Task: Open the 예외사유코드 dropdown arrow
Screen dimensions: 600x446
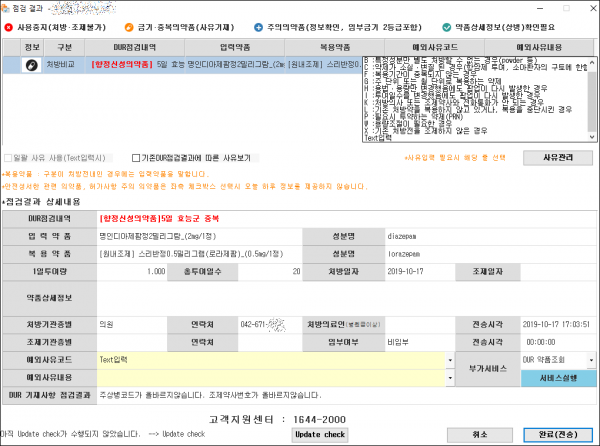Action: tap(450, 357)
